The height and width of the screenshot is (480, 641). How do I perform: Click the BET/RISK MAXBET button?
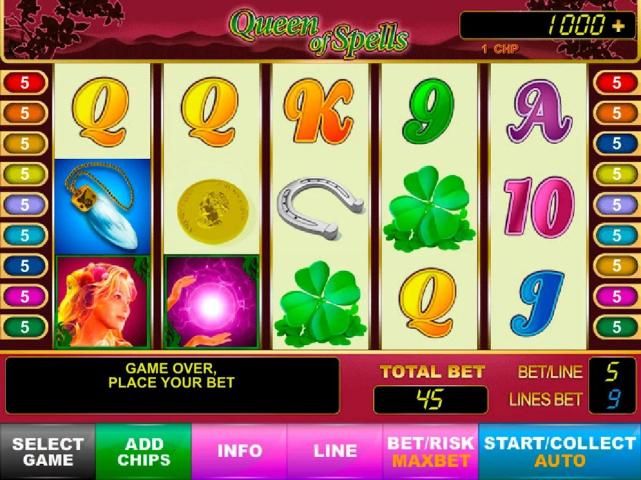point(430,452)
